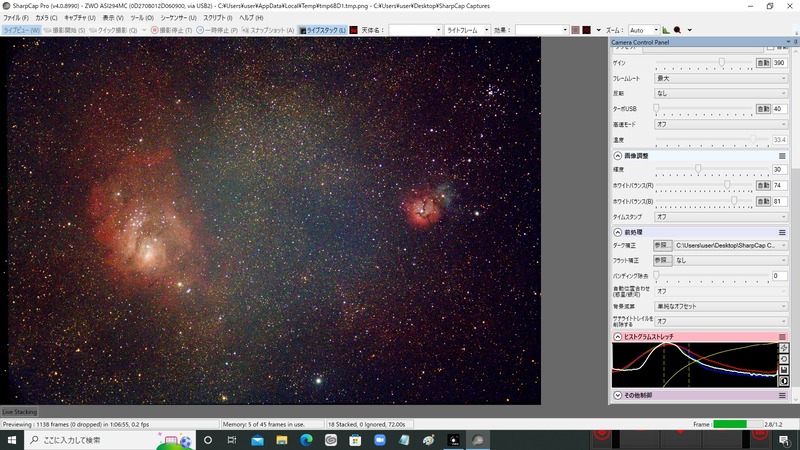The height and width of the screenshot is (450, 800).
Task: Open the Zoom app from the taskbar
Action: [380, 440]
